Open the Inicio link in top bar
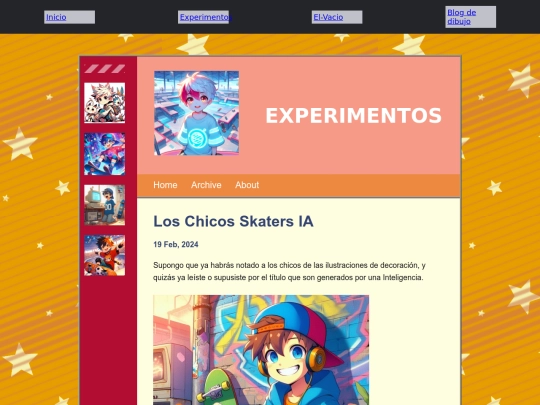Screen dimensions: 540x405 pos(56,17)
